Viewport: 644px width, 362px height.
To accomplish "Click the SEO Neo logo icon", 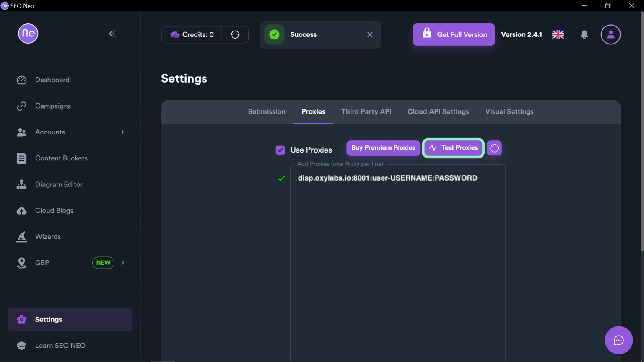I will [28, 34].
